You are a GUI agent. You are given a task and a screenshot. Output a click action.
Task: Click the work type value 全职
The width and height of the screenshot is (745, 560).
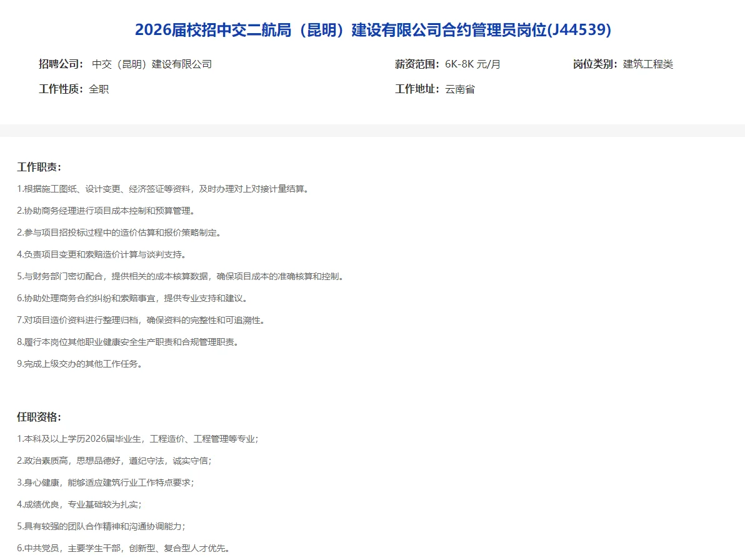click(x=99, y=89)
